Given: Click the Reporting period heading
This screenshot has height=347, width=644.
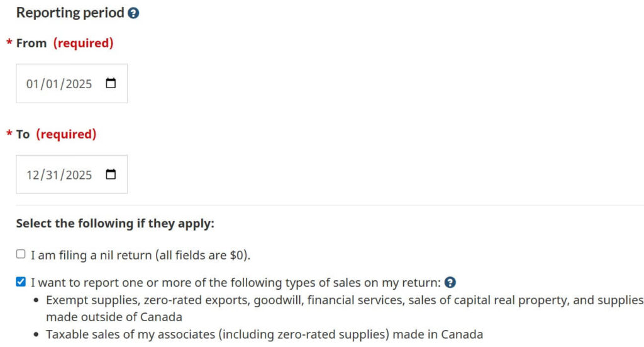Looking at the screenshot, I should pyautogui.click(x=70, y=13).
